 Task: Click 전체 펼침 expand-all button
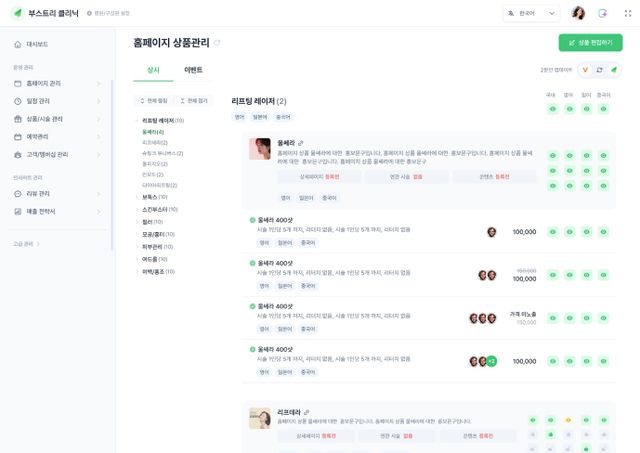154,101
